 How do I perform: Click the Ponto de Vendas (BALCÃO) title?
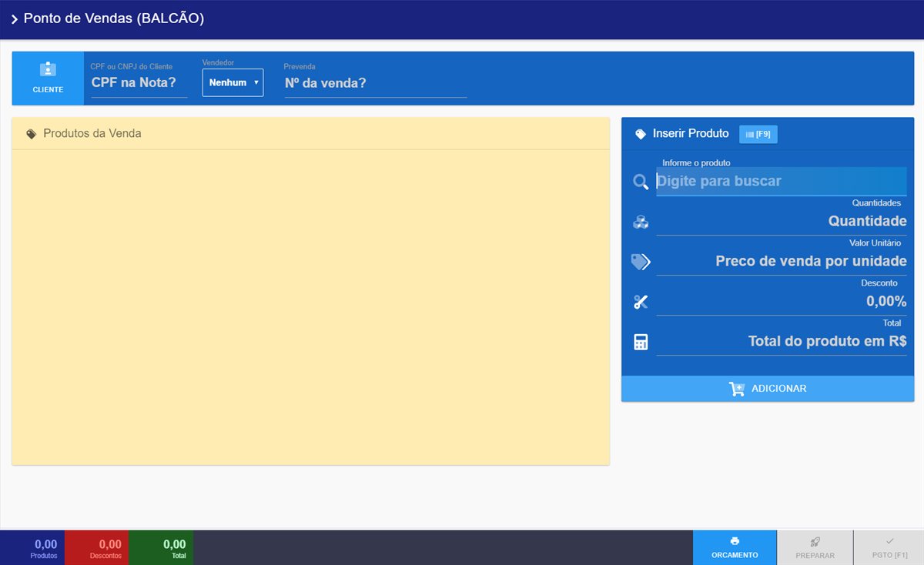(114, 18)
